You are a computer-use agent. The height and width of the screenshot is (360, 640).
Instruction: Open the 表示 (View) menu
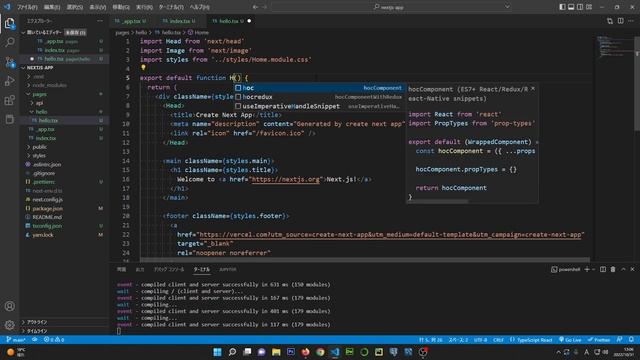coord(98,7)
